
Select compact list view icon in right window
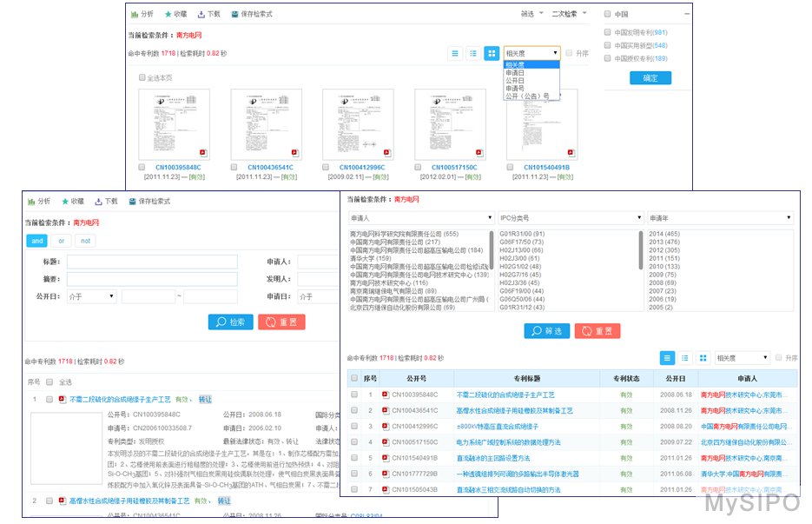[x=685, y=358]
